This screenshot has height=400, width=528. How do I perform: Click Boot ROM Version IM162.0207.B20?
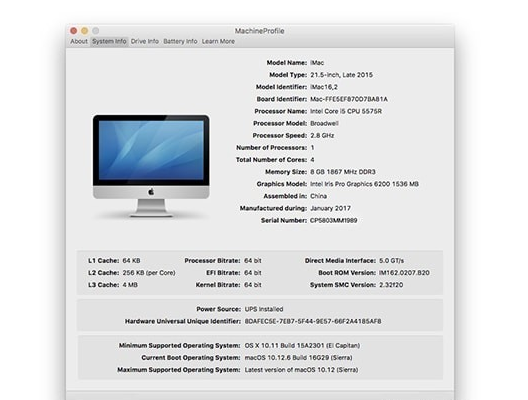404,273
